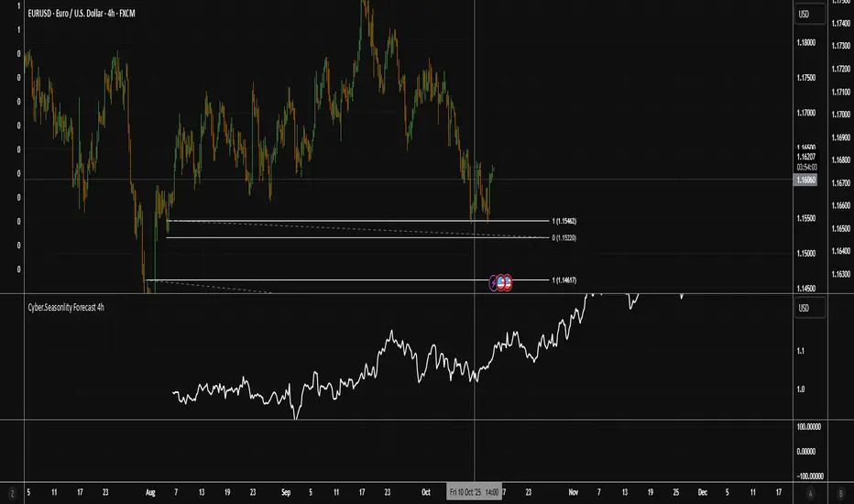854x504 pixels.
Task: Open the rightmost US flag economic event icon
Action: coord(507,283)
